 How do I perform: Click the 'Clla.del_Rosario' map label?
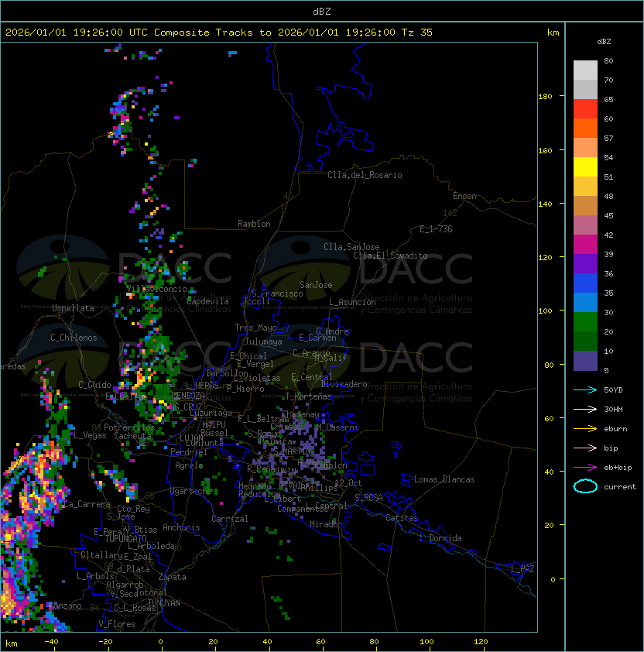365,175
